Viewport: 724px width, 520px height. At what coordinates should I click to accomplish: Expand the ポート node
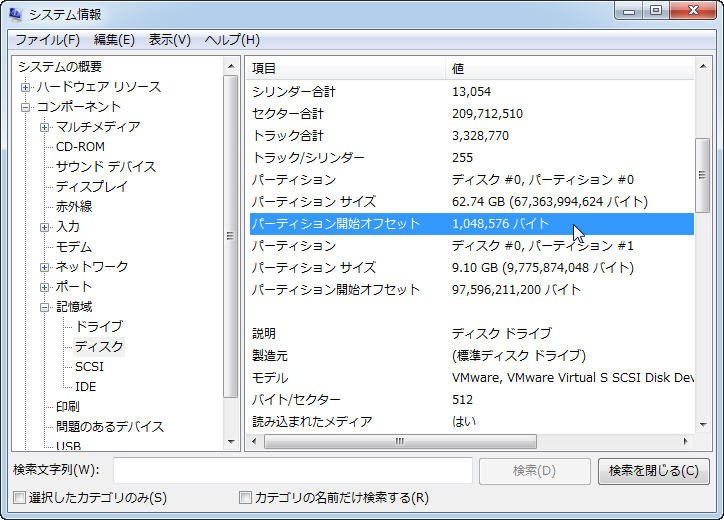pyautogui.click(x=45, y=287)
